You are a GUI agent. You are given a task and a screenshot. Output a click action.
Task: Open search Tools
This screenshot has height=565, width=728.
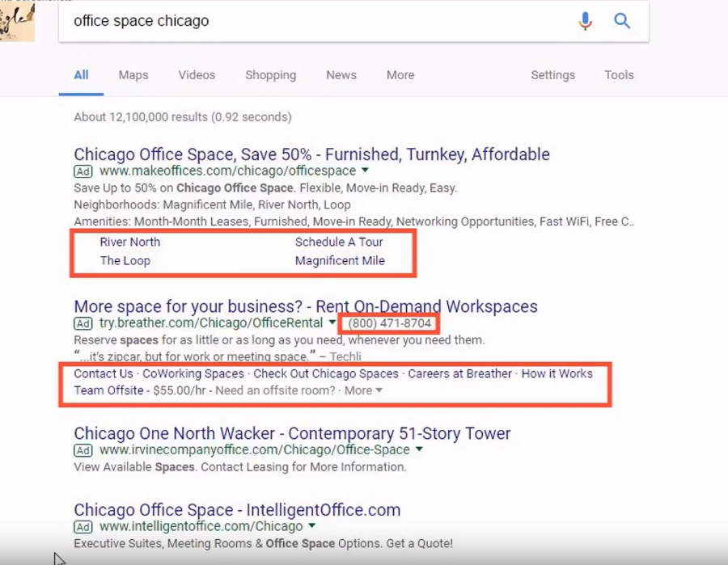coord(619,75)
